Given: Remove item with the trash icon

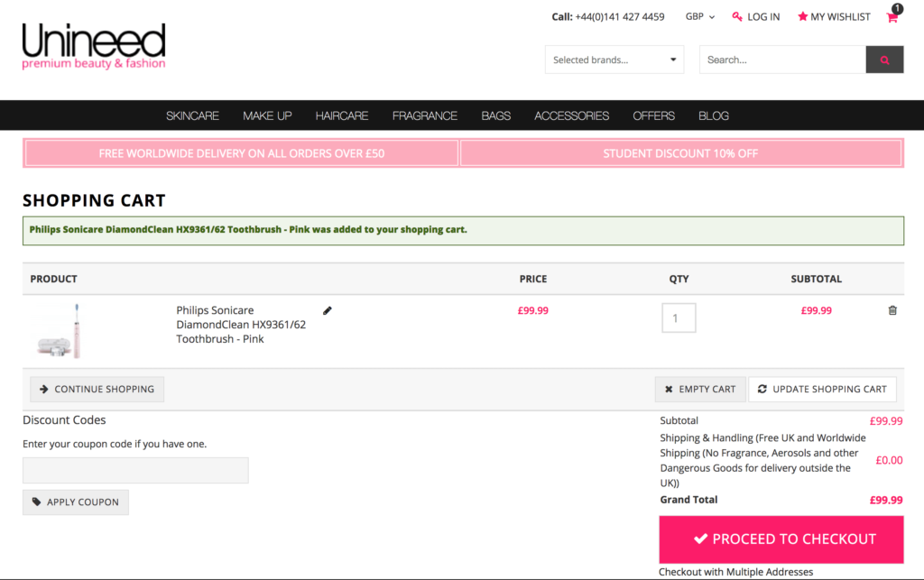Looking at the screenshot, I should [892, 310].
